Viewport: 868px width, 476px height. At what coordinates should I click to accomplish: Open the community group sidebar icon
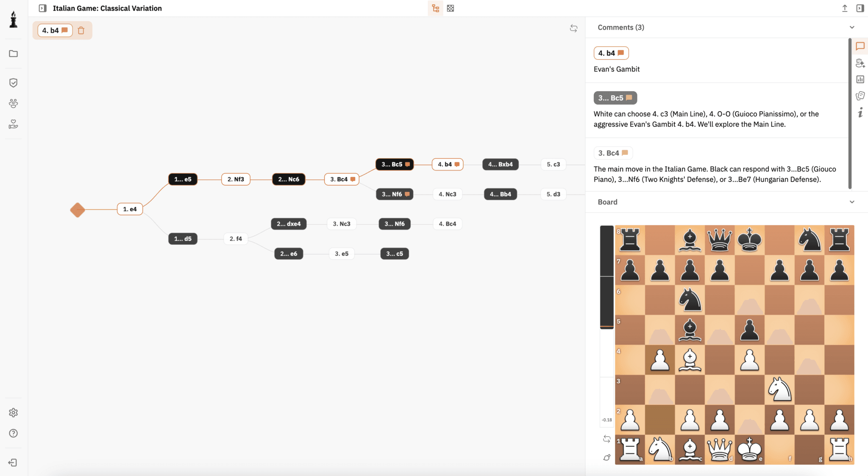pyautogui.click(x=14, y=103)
